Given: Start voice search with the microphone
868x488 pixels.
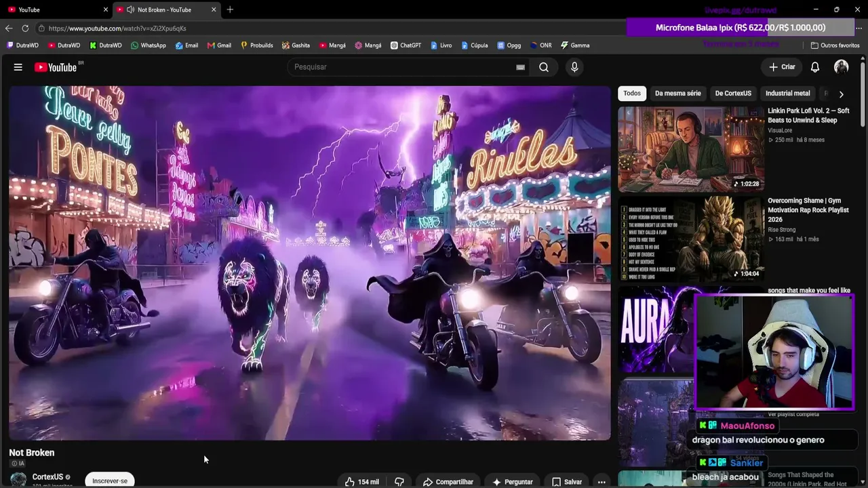Looking at the screenshot, I should pyautogui.click(x=574, y=67).
